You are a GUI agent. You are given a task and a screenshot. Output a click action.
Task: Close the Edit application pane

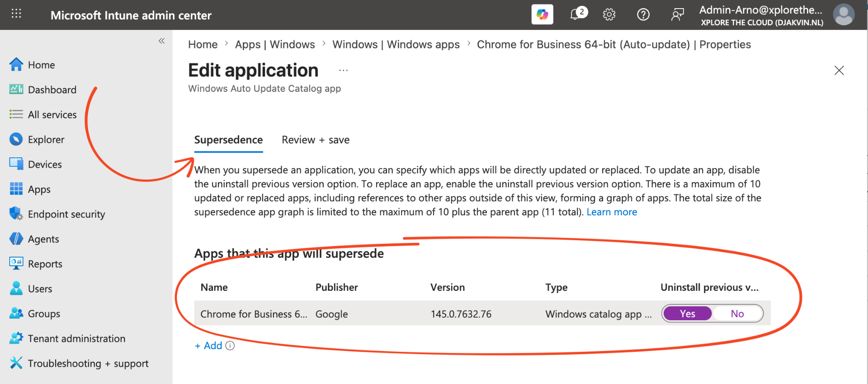pos(839,70)
